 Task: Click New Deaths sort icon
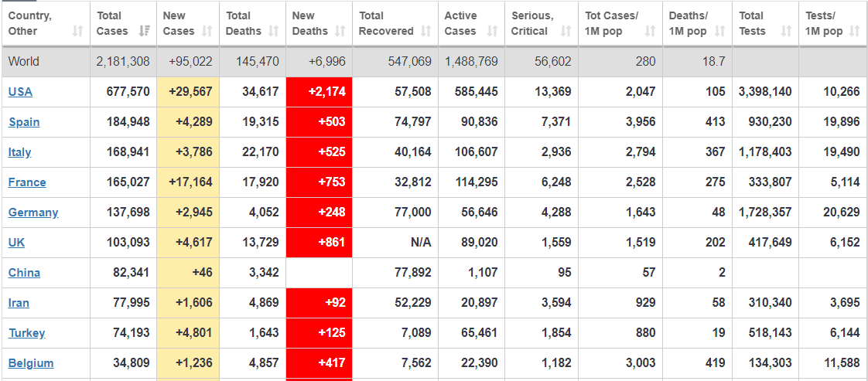tap(340, 32)
